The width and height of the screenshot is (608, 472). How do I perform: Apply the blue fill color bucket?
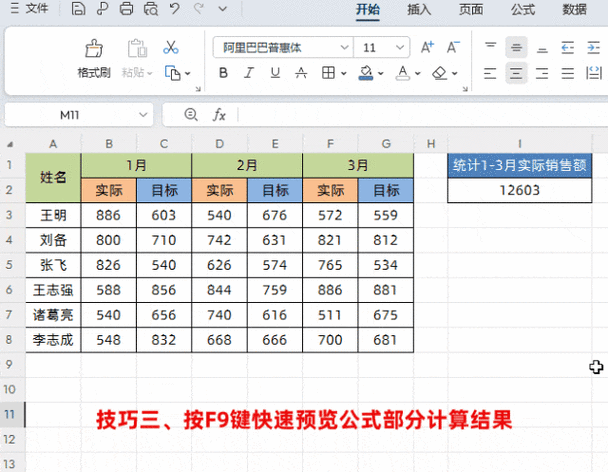366,73
